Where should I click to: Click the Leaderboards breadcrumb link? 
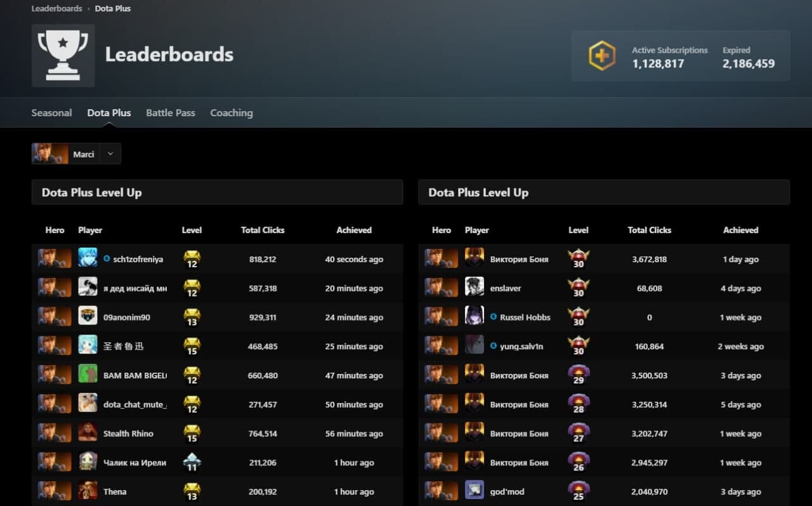tap(56, 9)
